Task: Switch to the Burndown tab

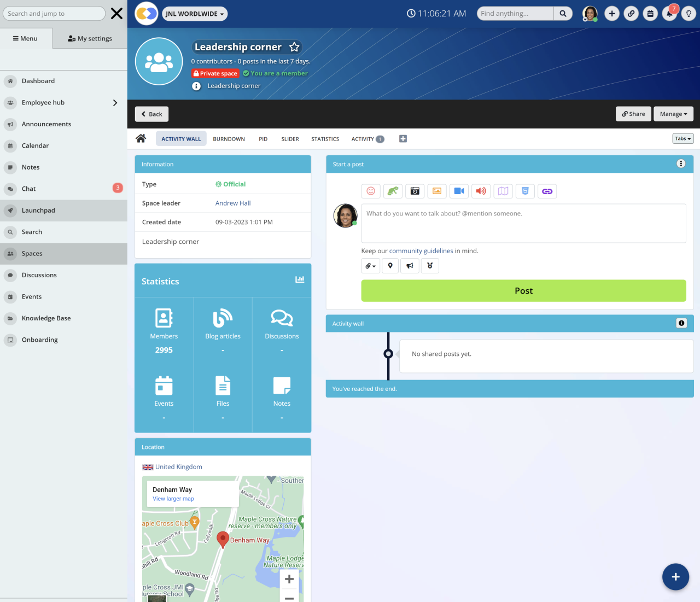Action: point(229,139)
